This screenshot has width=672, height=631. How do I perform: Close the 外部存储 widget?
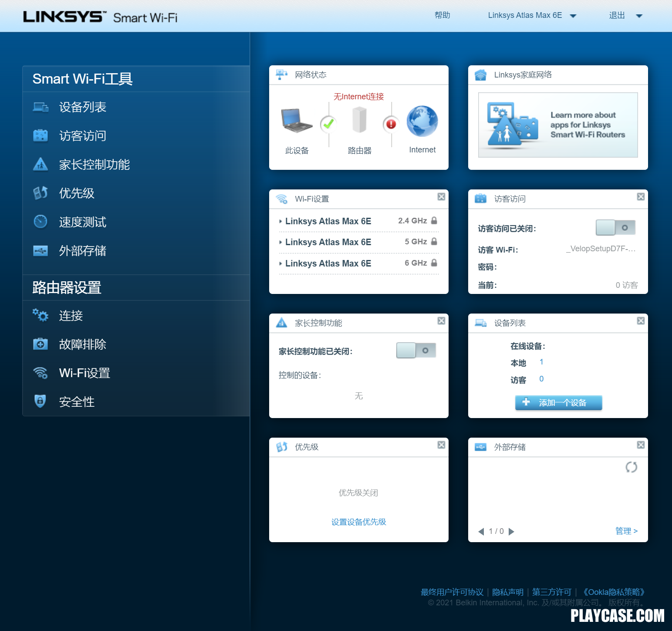click(641, 445)
